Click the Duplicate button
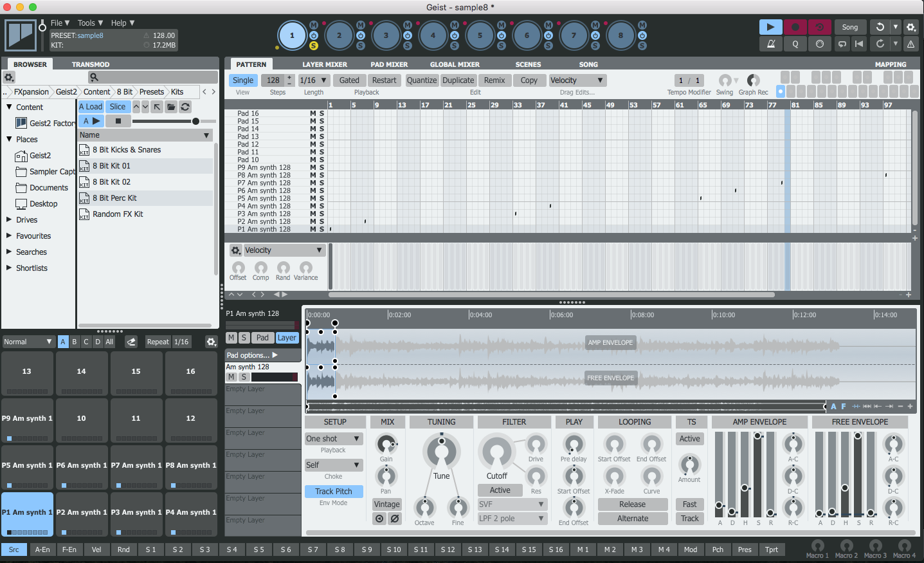The image size is (924, 563). pyautogui.click(x=458, y=80)
